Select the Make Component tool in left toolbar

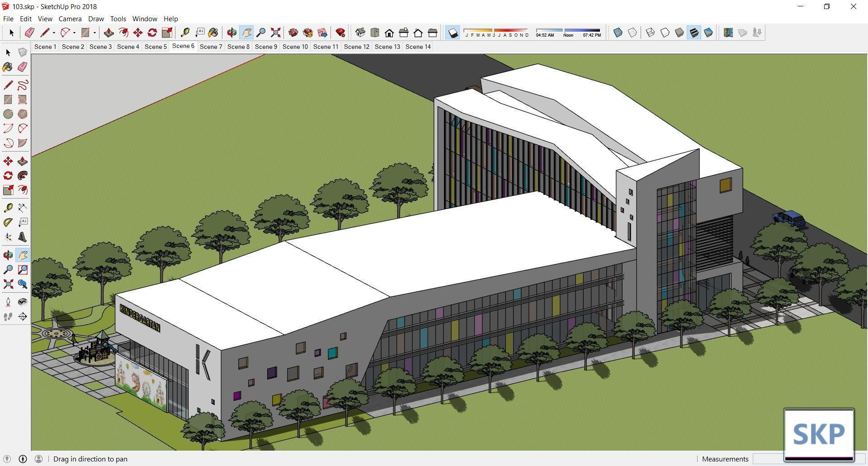tap(23, 52)
